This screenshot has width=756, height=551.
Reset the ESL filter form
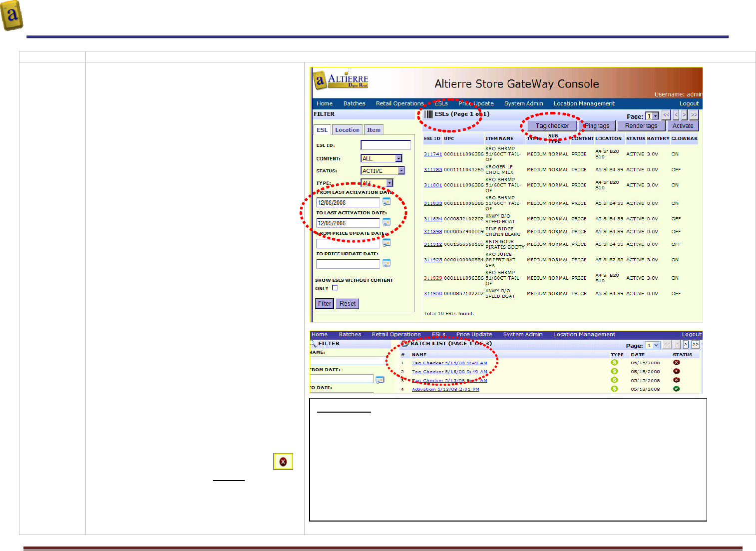point(348,304)
